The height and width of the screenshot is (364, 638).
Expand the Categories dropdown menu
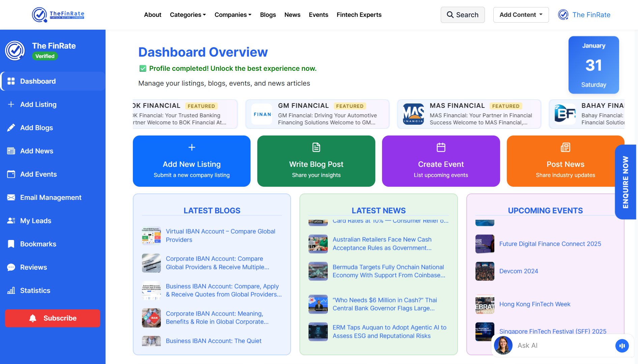point(188,15)
